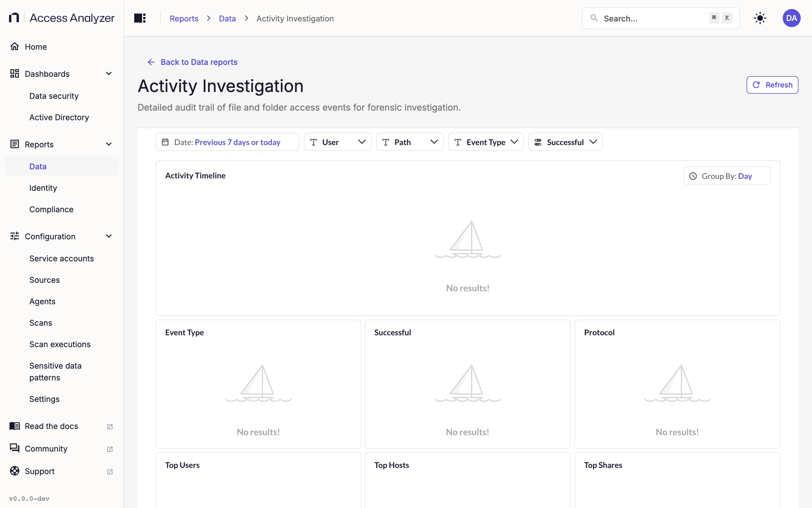Click the Read the docs book icon
This screenshot has width=812, height=508.
pos(14,426)
